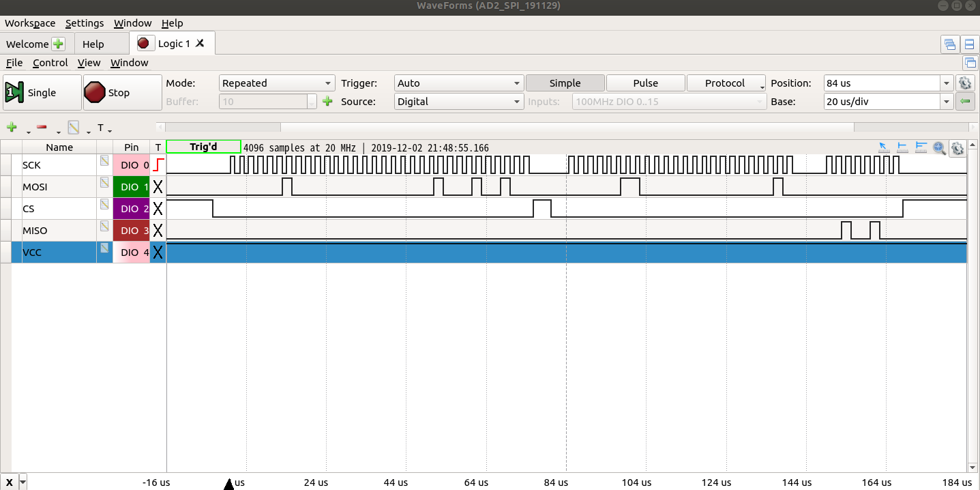Click the red minus remove-signal icon
Viewport: 980px width, 490px height.
42,128
